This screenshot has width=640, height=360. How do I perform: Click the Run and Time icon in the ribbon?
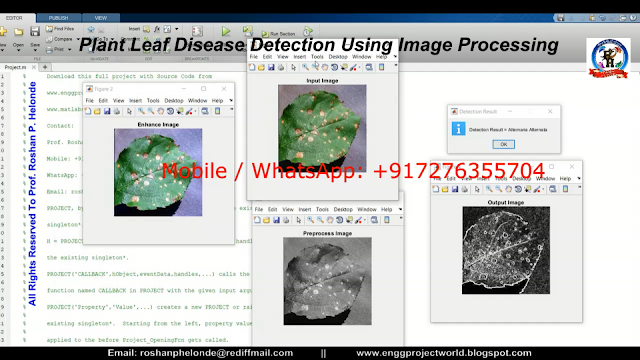[x=308, y=31]
